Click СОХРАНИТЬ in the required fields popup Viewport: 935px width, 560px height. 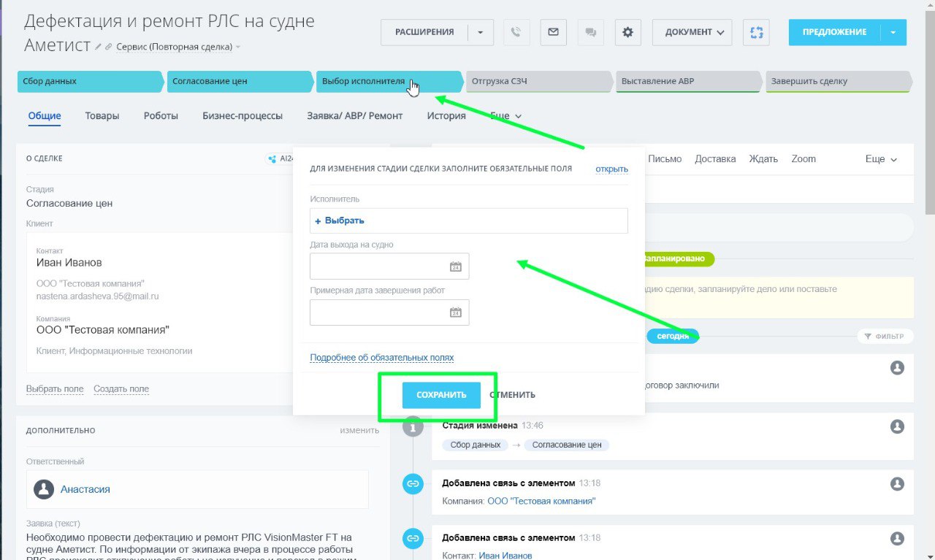coord(441,395)
